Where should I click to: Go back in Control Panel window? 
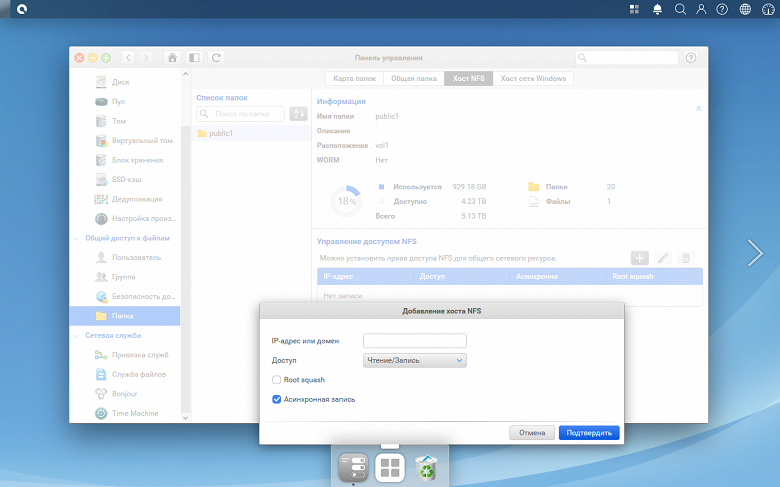click(x=128, y=58)
